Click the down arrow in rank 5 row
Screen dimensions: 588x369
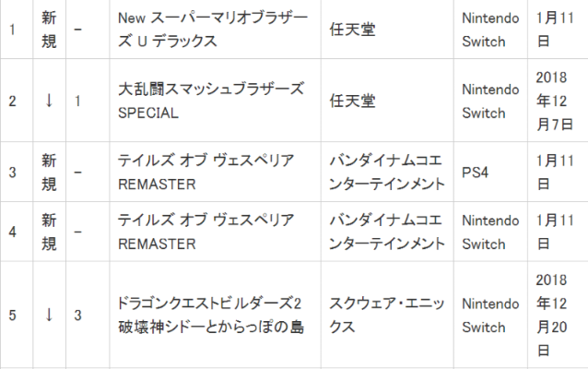49,315
